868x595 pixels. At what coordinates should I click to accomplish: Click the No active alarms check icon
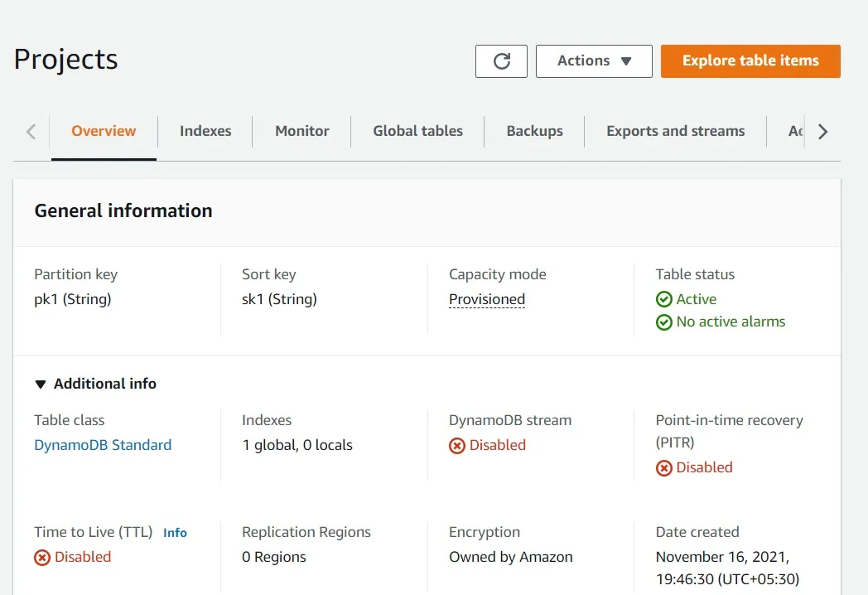tap(663, 322)
